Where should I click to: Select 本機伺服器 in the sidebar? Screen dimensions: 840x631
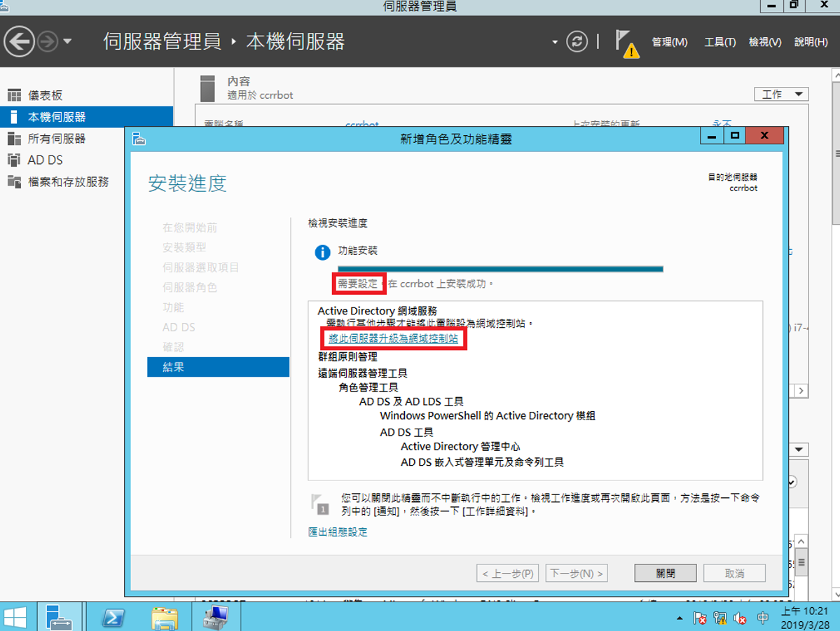[x=87, y=117]
